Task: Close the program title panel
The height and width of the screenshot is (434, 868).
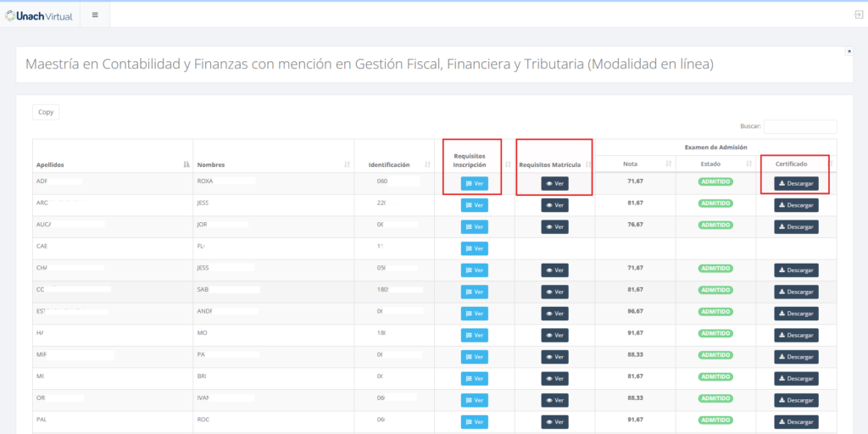Action: tap(849, 52)
